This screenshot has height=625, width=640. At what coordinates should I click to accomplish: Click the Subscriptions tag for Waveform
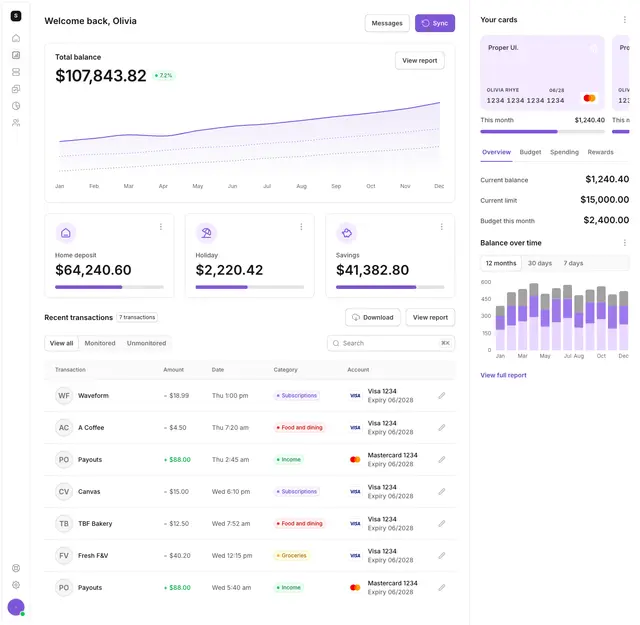coord(296,396)
